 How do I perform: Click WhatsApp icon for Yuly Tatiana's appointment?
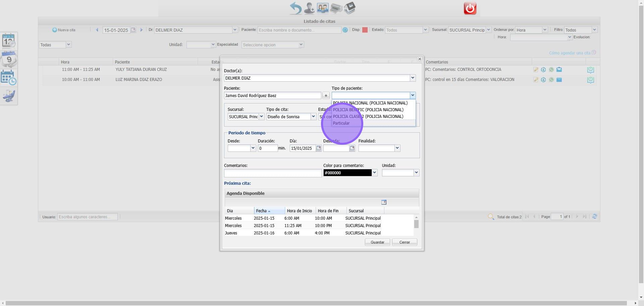[551, 70]
